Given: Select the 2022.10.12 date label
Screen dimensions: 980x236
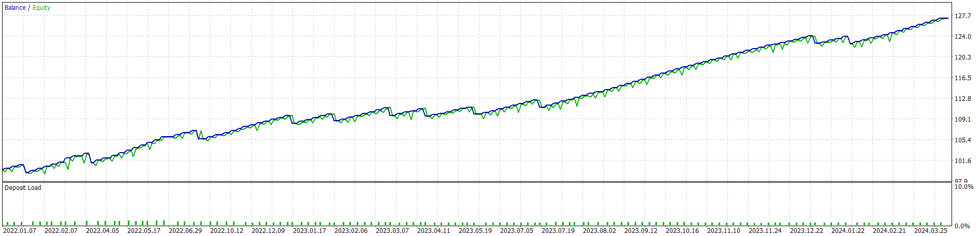Looking at the screenshot, I should 227,231.
